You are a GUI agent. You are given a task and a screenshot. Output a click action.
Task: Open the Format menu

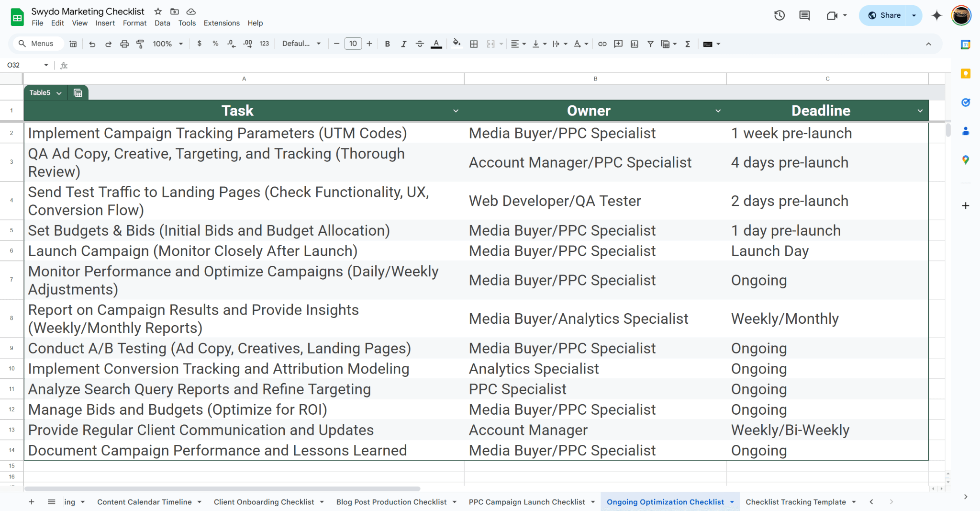tap(134, 23)
